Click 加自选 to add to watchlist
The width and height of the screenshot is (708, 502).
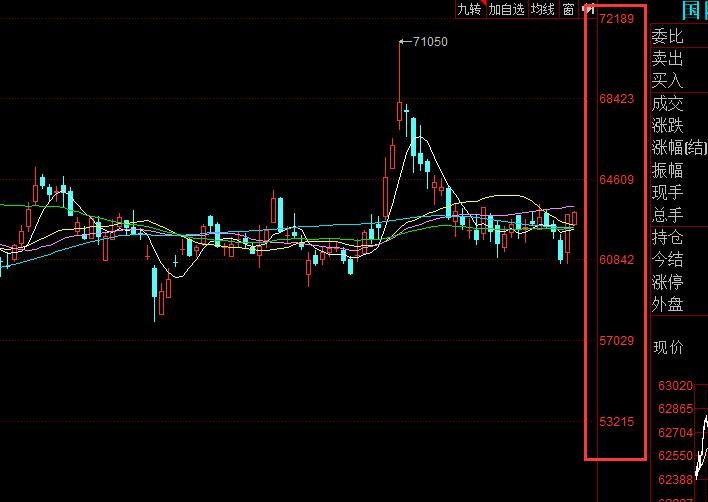(x=506, y=9)
